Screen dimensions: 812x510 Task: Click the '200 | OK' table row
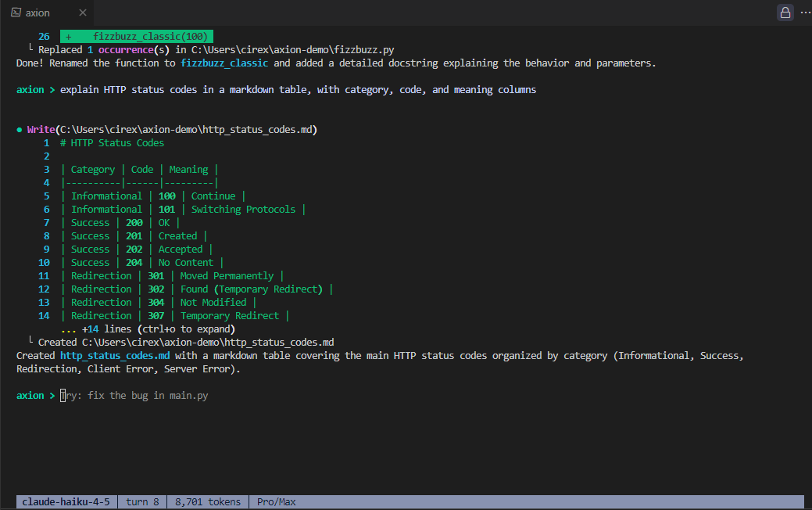[120, 223]
